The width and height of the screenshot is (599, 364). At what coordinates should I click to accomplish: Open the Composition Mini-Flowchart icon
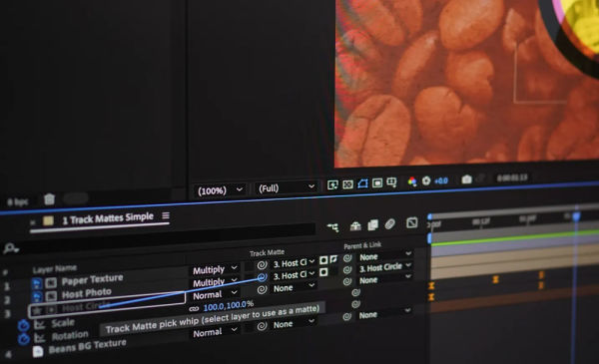(333, 227)
